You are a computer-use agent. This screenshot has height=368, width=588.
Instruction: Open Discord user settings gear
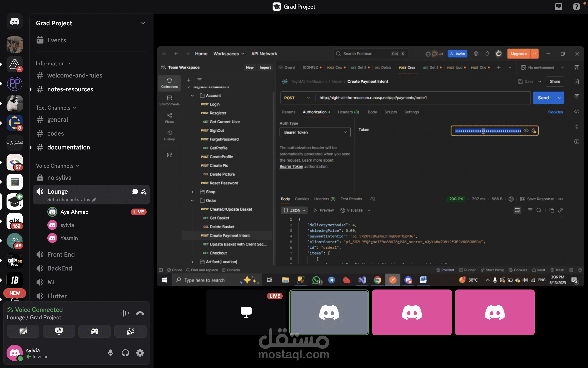140,353
